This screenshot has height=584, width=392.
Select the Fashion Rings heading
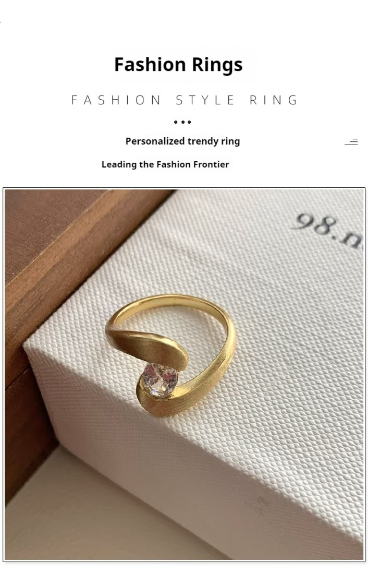click(x=178, y=64)
